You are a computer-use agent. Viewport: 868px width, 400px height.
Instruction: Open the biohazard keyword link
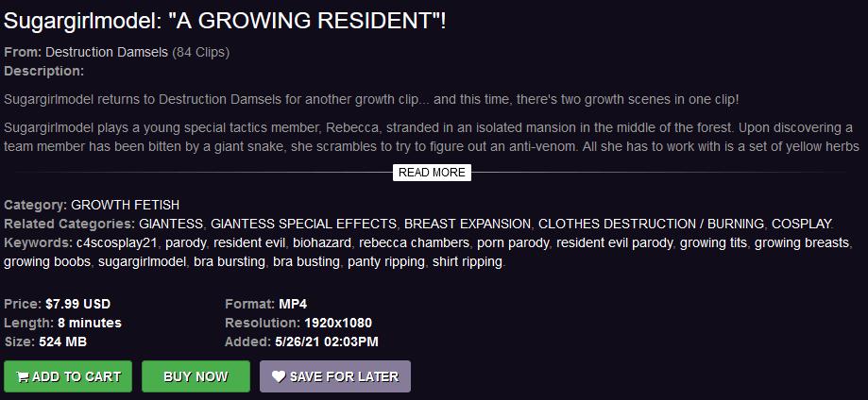pyautogui.click(x=320, y=242)
